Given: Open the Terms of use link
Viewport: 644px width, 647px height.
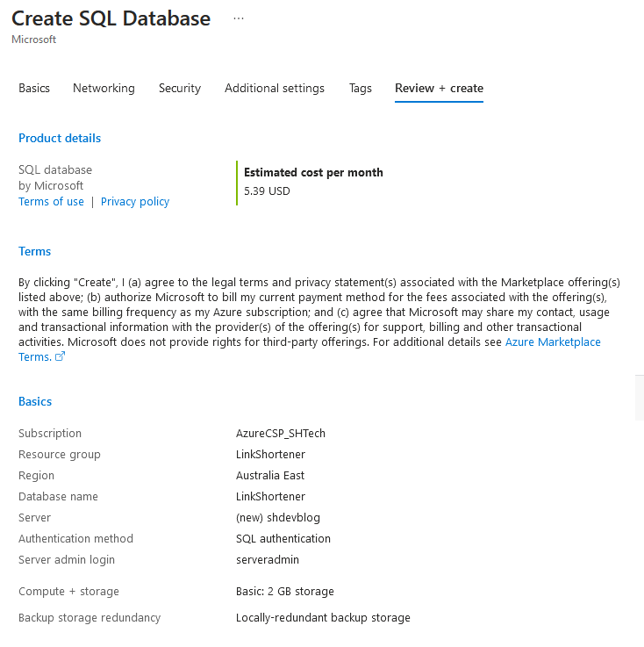Looking at the screenshot, I should (x=51, y=201).
